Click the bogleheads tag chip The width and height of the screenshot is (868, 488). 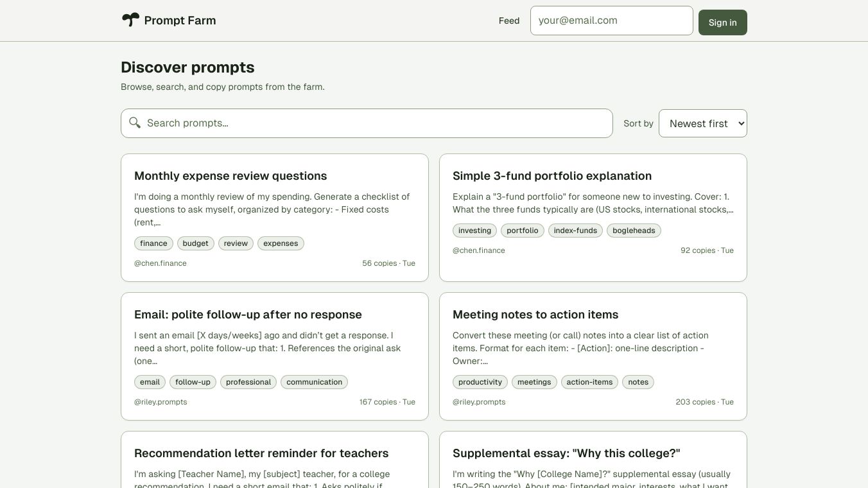pos(634,231)
